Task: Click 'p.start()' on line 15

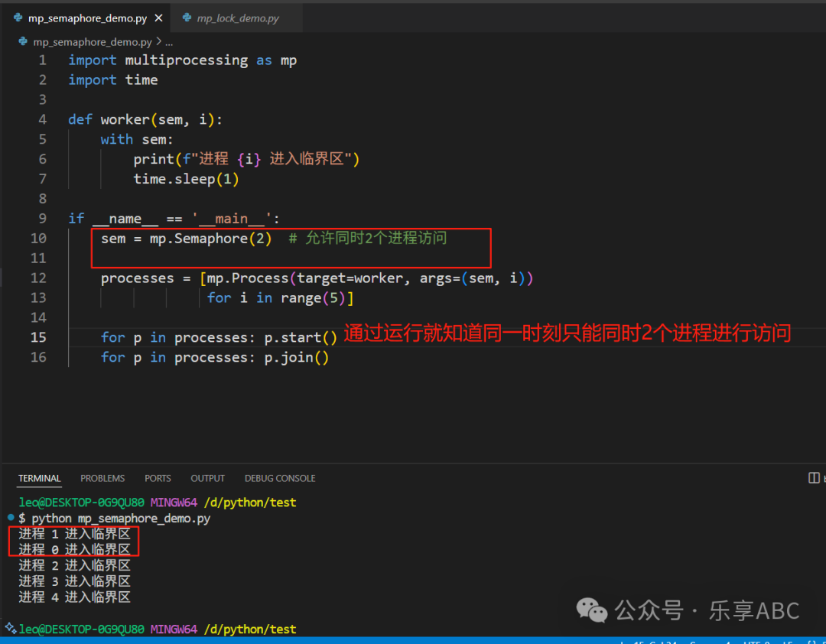Action: tap(301, 338)
